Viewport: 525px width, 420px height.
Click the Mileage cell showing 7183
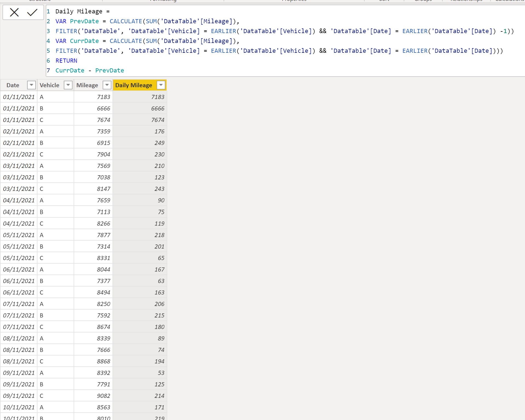click(93, 97)
